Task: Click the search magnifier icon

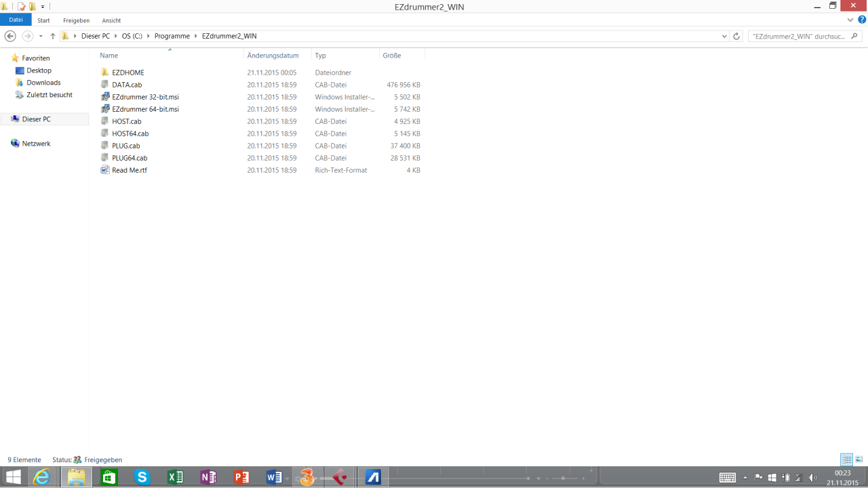Action: (855, 37)
